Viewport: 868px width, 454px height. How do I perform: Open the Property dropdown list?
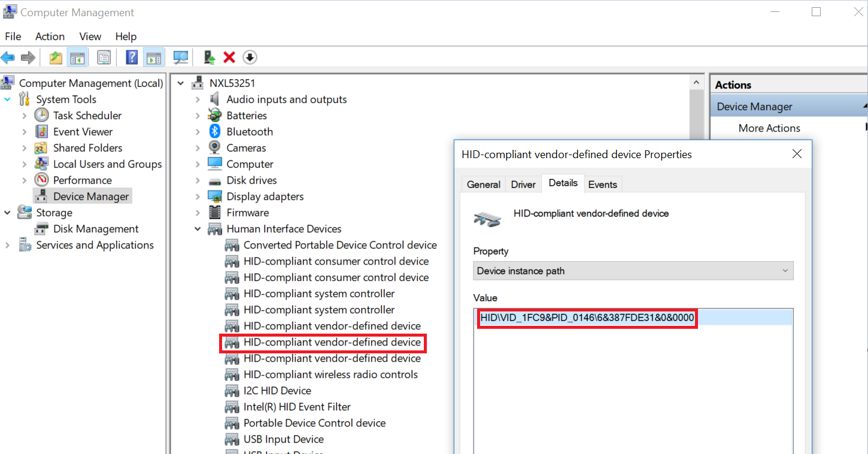pyautogui.click(x=785, y=271)
